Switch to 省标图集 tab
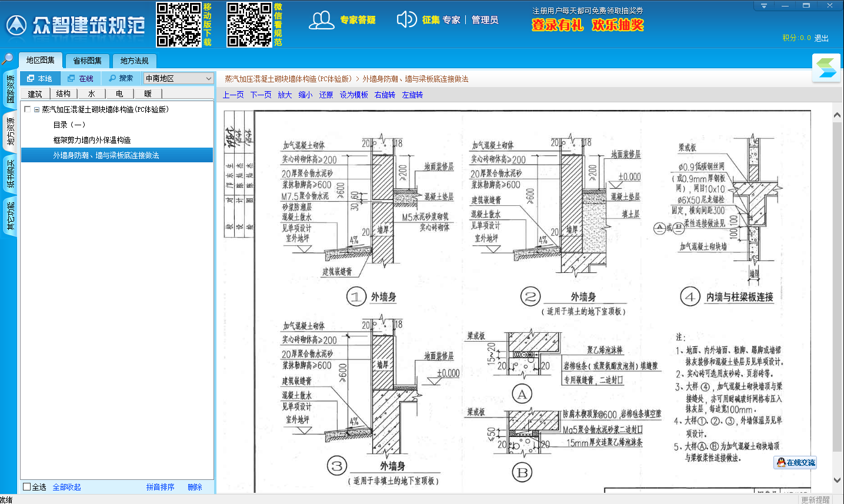Screen dimensions: 844x504 coord(88,61)
